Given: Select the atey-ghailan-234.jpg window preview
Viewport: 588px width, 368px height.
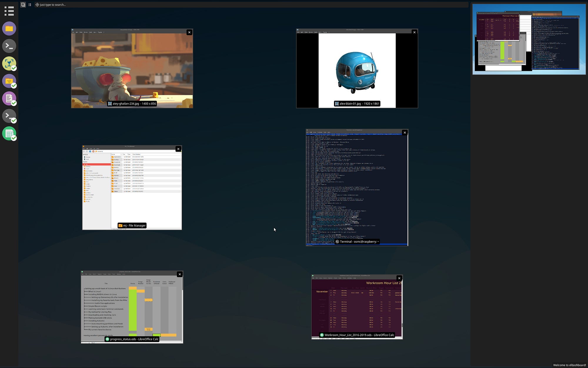Looking at the screenshot, I should coord(132,69).
